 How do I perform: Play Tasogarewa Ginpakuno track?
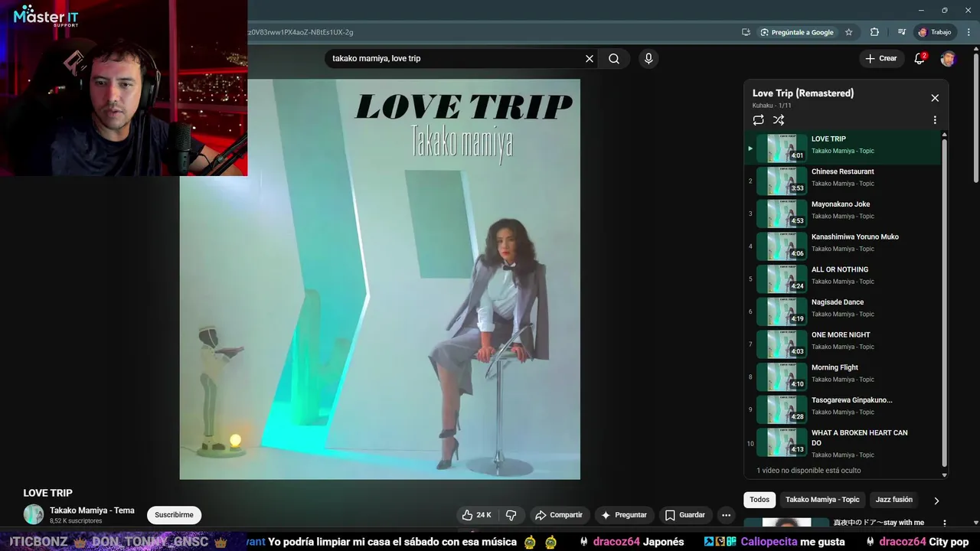click(842, 409)
